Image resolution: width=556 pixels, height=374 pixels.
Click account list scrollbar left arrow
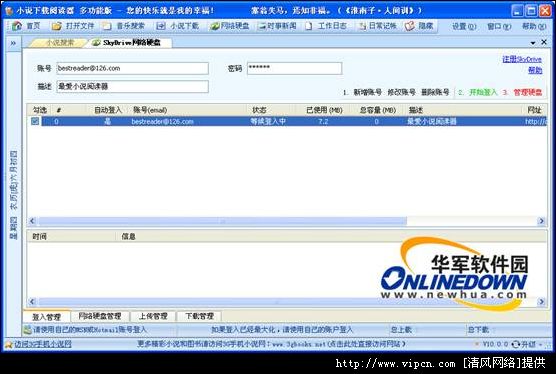(32, 221)
